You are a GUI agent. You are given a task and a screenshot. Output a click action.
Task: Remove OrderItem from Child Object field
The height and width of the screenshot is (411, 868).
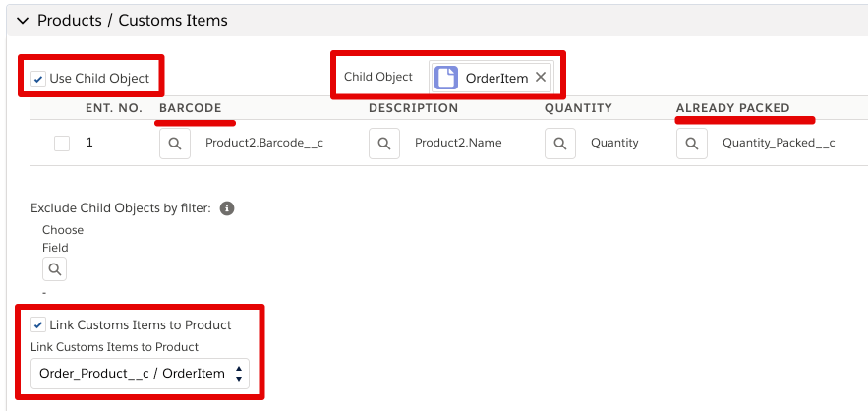[541, 78]
